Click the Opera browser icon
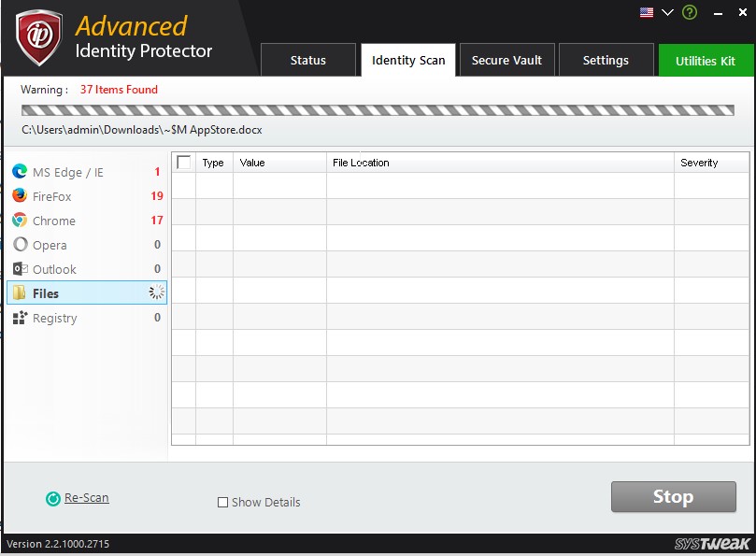The image size is (756, 556). tap(20, 245)
